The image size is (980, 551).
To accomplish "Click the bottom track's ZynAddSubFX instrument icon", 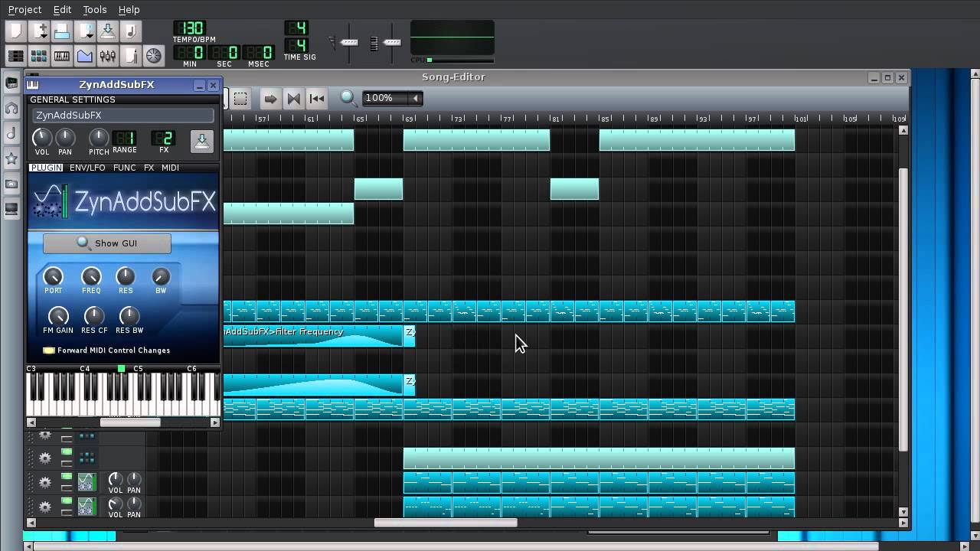I will coord(87,507).
